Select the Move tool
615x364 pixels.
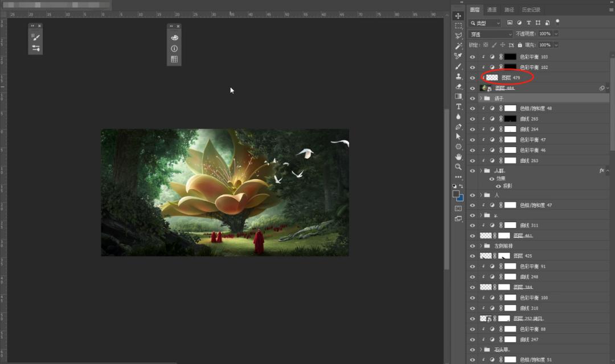pos(458,15)
